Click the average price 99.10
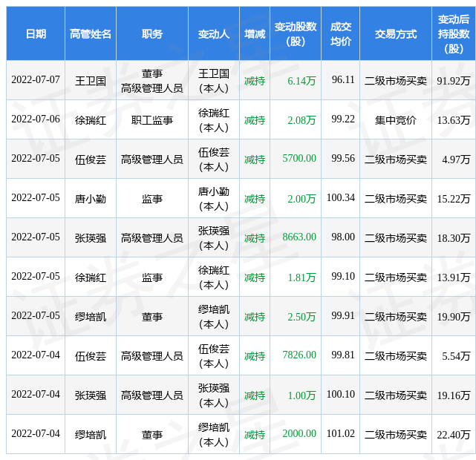The width and height of the screenshot is (476, 460). (343, 276)
